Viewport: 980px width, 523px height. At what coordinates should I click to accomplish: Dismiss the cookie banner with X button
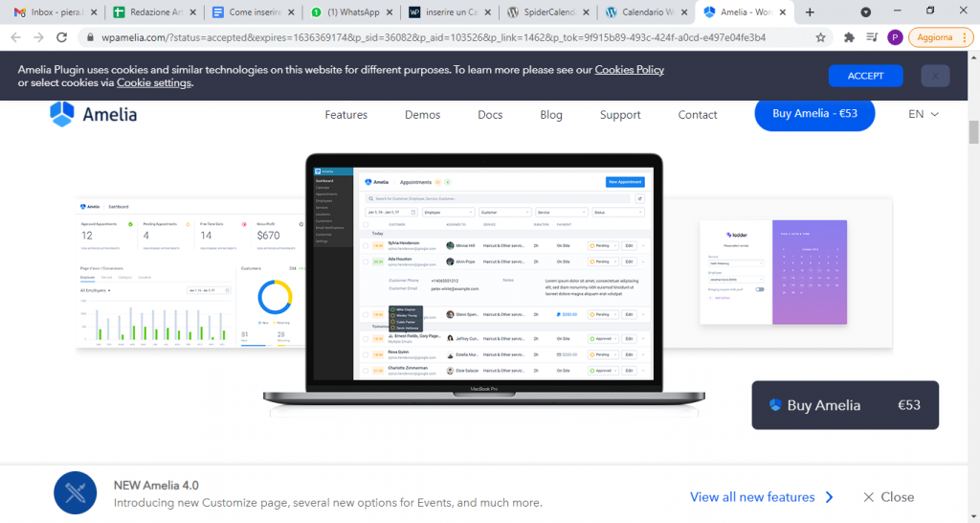935,76
